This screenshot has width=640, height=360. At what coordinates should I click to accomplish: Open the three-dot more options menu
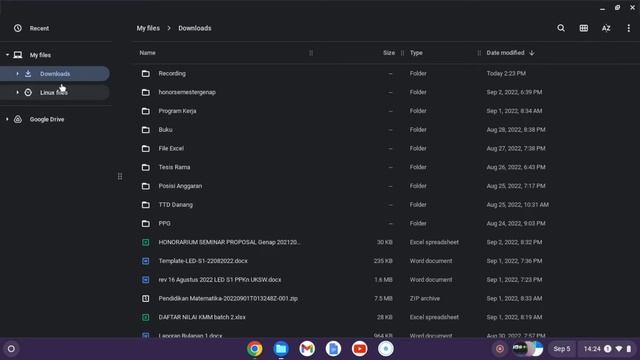pos(629,28)
